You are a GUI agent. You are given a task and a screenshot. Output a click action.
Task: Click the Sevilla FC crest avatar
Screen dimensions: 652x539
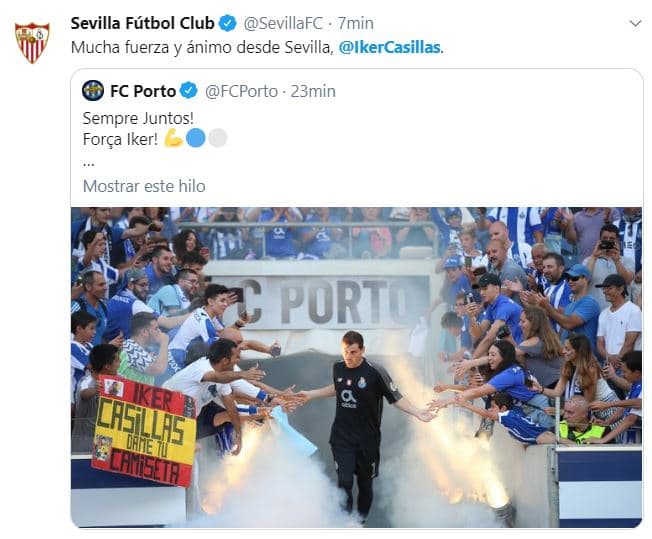(32, 42)
